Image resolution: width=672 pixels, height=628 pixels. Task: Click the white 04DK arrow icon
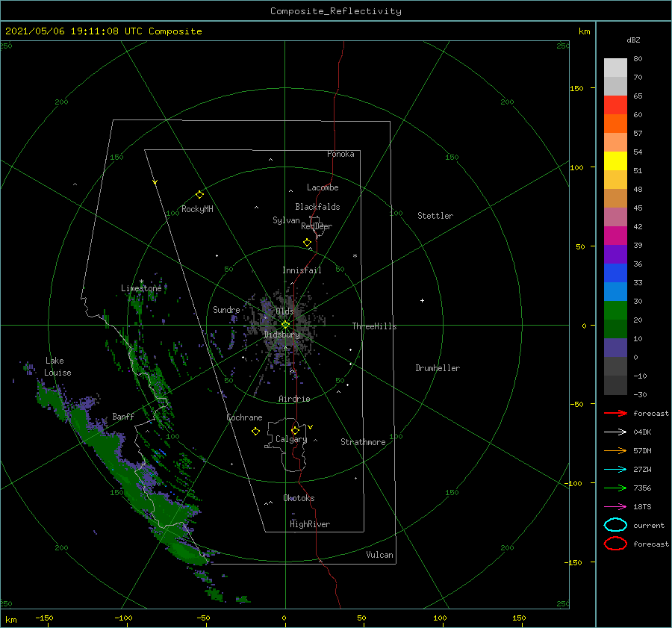(x=615, y=432)
